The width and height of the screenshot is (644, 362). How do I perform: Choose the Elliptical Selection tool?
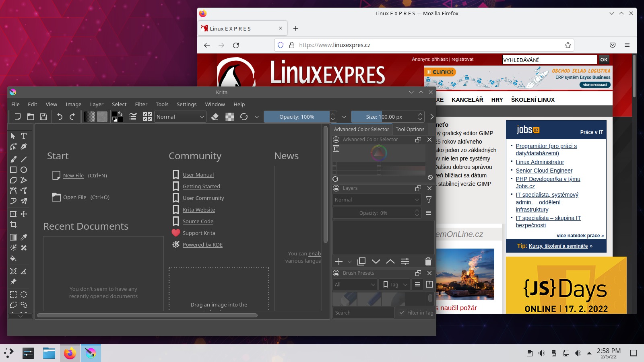pyautogui.click(x=24, y=294)
